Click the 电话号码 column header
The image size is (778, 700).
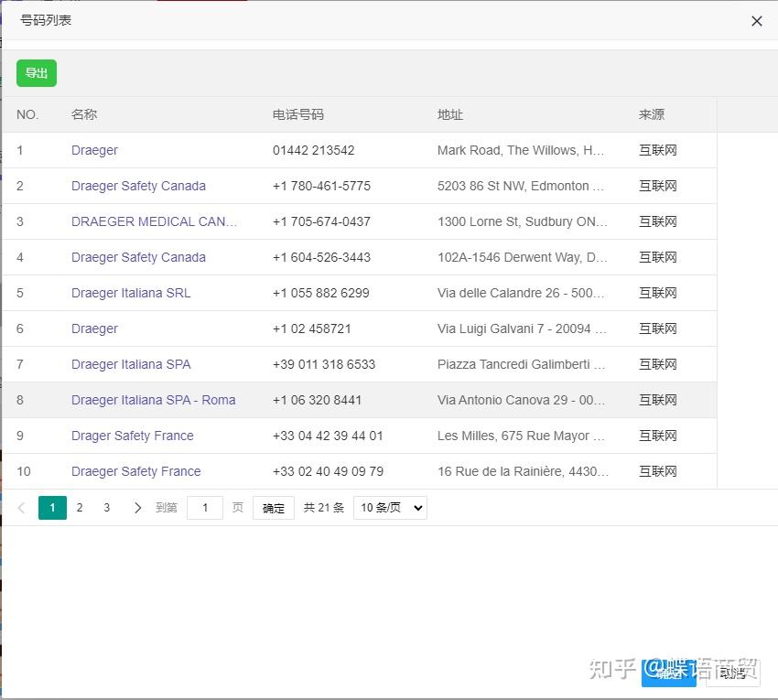[298, 114]
